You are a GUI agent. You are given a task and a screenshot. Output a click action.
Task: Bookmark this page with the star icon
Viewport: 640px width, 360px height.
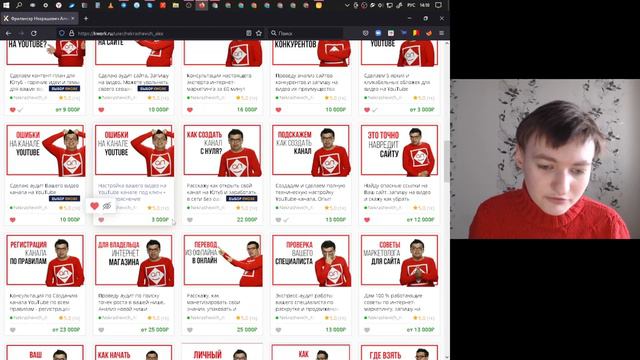(x=259, y=33)
